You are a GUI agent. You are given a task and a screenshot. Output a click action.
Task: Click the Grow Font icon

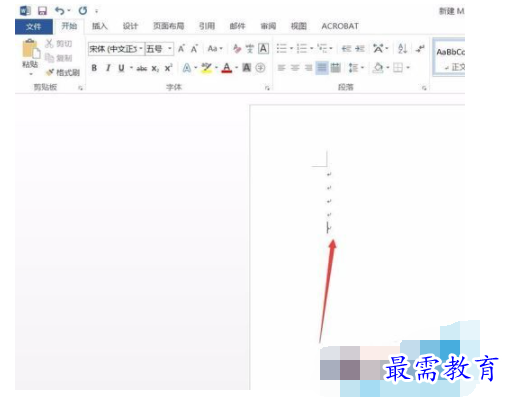(x=181, y=49)
